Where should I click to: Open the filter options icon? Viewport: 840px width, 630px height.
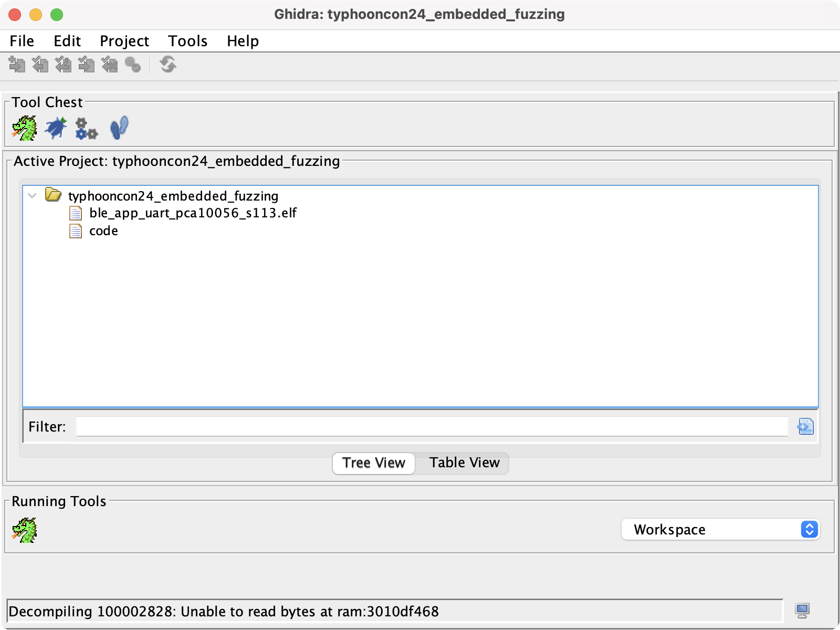click(x=805, y=426)
